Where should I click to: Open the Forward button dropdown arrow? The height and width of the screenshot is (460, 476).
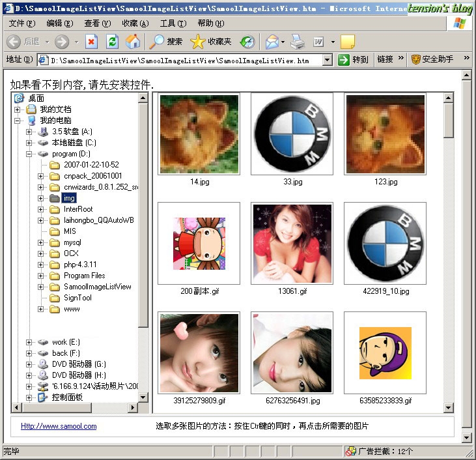pos(76,42)
